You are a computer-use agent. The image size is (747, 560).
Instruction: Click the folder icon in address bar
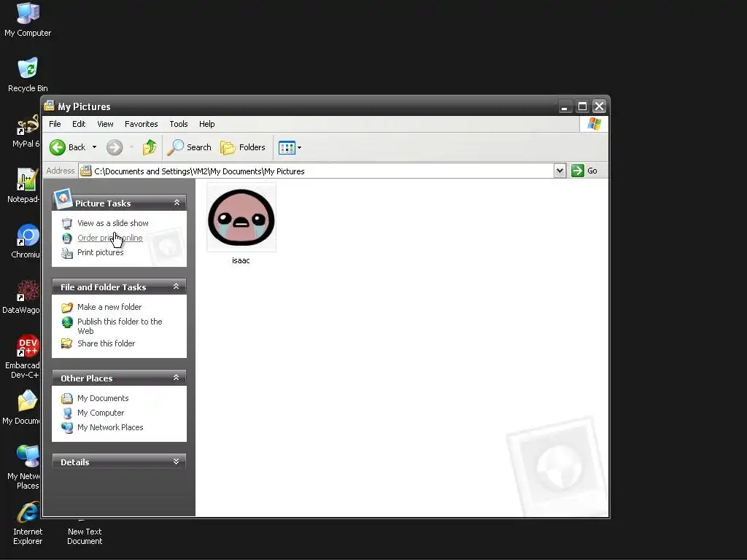click(x=86, y=171)
